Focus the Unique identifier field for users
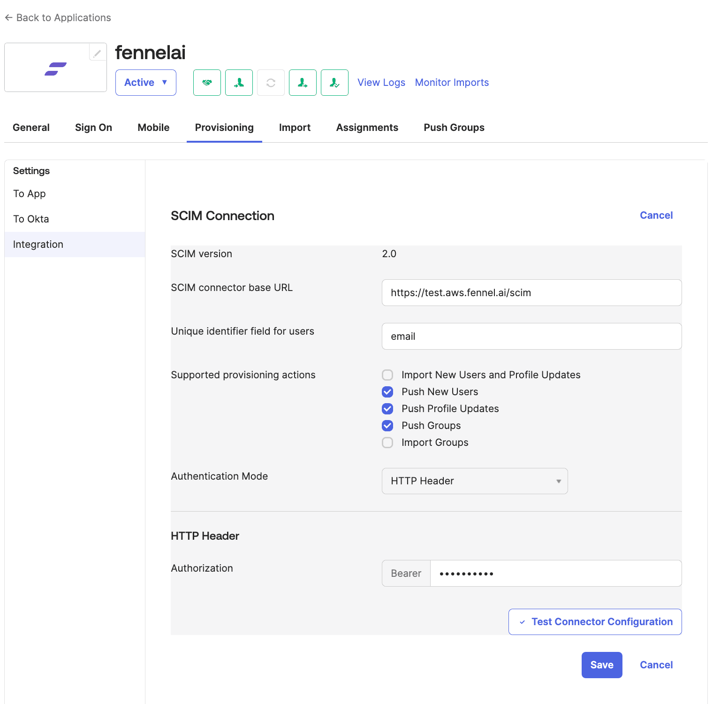728x704 pixels. [x=531, y=337]
